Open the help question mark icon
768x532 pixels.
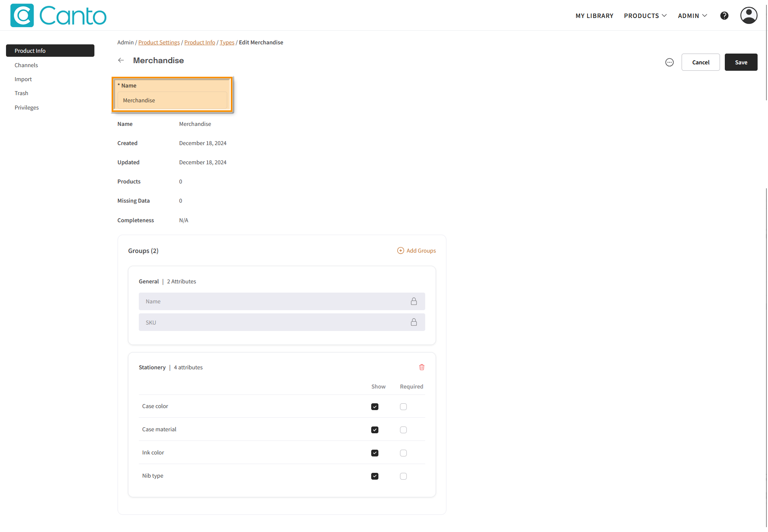pos(724,16)
